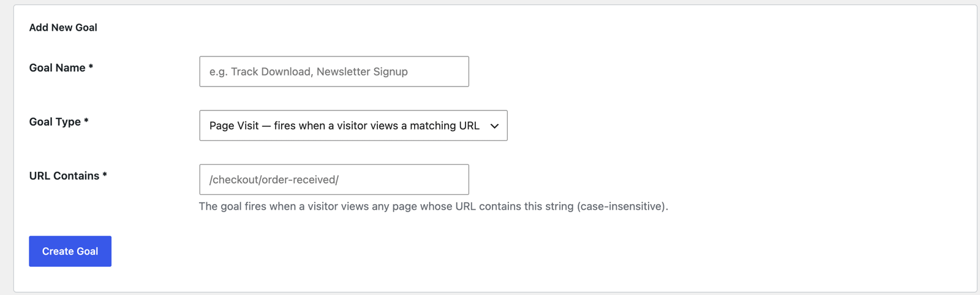980x295 pixels.
Task: Click the blue Create Goal button
Action: click(70, 251)
